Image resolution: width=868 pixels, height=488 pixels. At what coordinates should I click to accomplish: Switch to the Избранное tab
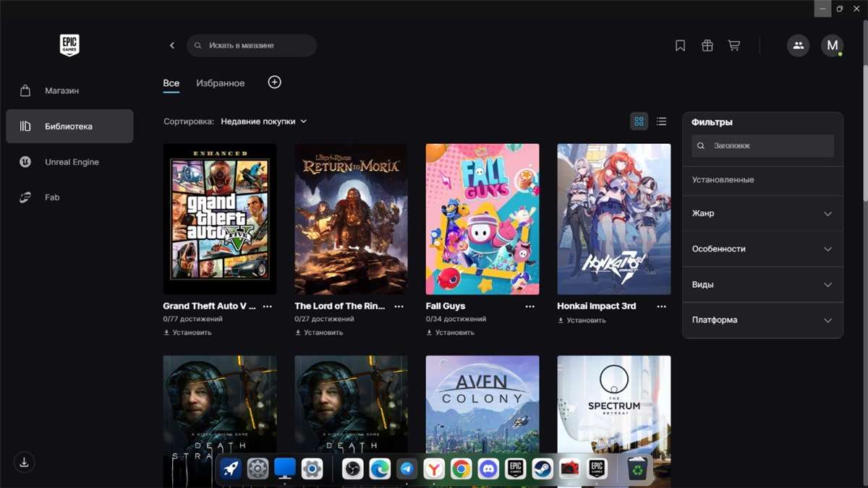pyautogui.click(x=221, y=84)
